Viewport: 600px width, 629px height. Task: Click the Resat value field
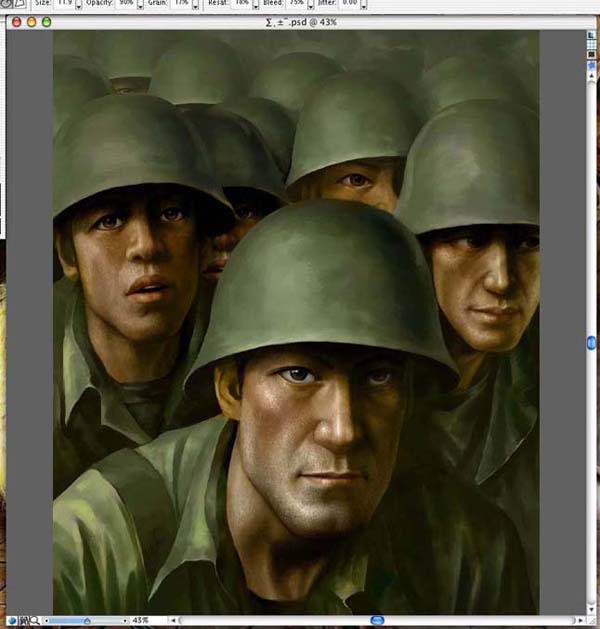241,3
